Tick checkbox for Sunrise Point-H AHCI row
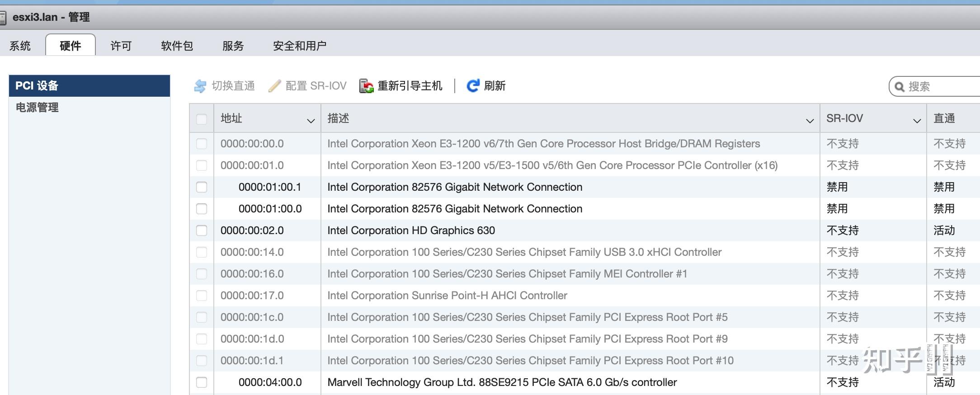The image size is (980, 395). point(202,296)
